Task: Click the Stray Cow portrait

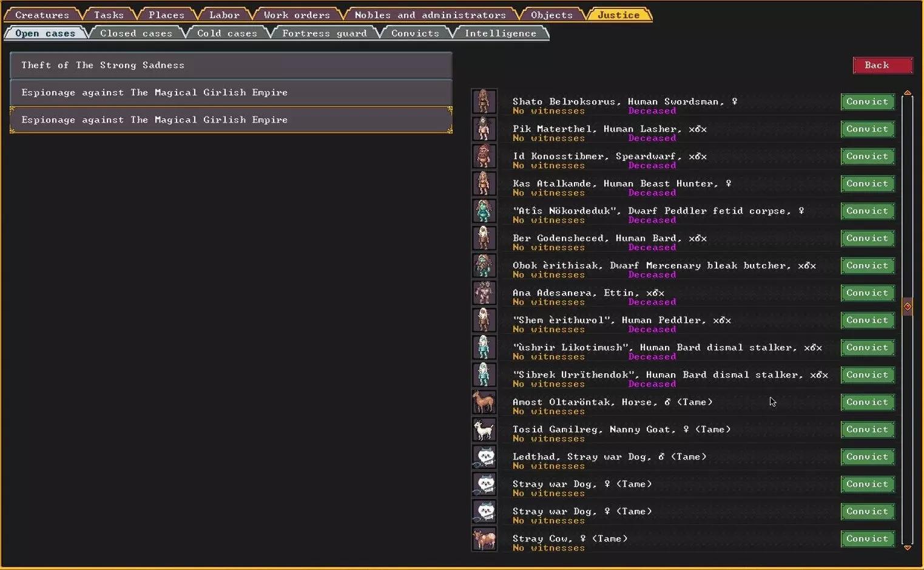Action: coord(484,539)
